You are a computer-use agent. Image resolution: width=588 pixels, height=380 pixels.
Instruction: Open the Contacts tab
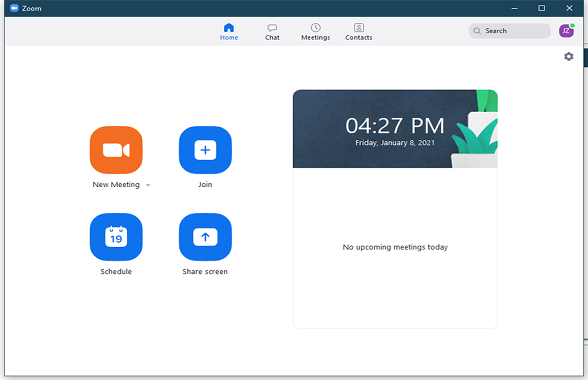tap(359, 32)
